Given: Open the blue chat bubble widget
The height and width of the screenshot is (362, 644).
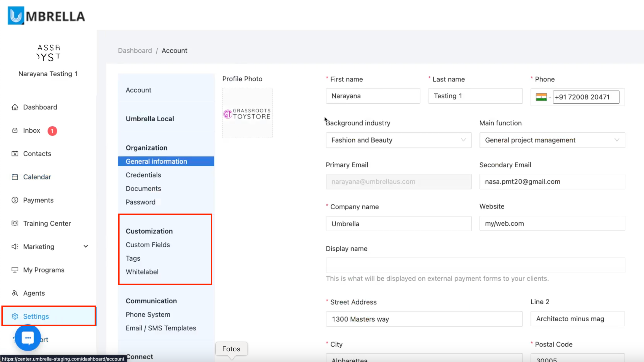Looking at the screenshot, I should tap(28, 338).
